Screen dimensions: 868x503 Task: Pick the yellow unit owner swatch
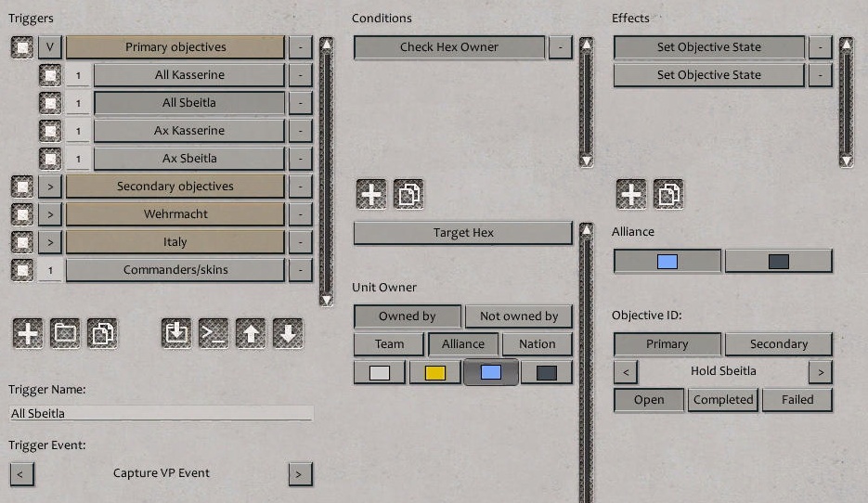pos(434,372)
